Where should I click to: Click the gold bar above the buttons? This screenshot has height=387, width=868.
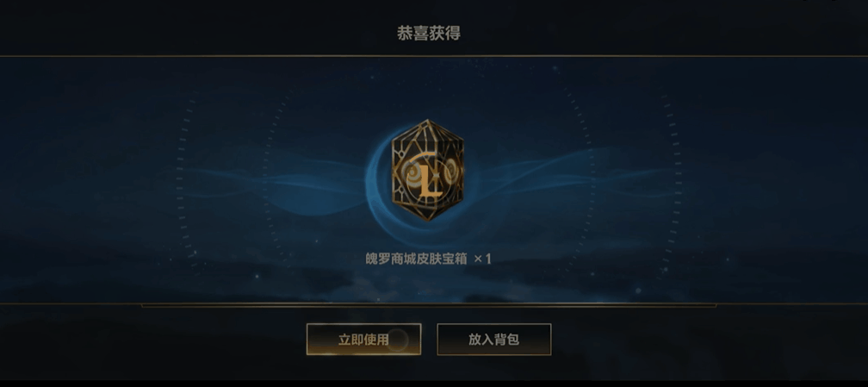(429, 305)
